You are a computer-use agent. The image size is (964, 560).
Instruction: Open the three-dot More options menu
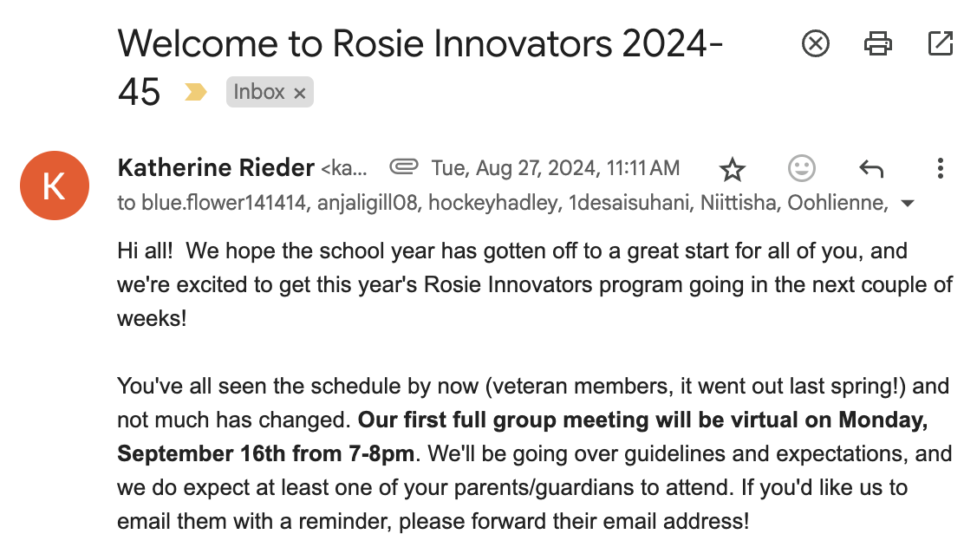[940, 168]
